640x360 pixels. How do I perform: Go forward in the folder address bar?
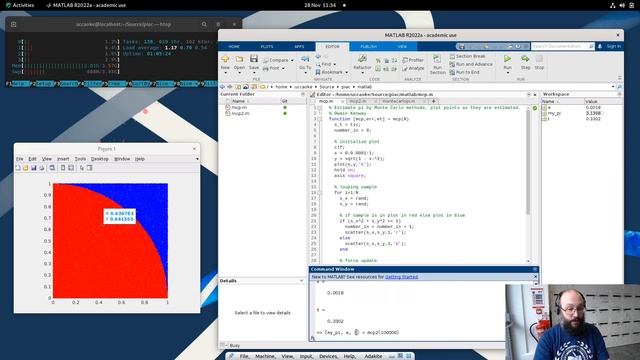pyautogui.click(x=230, y=87)
